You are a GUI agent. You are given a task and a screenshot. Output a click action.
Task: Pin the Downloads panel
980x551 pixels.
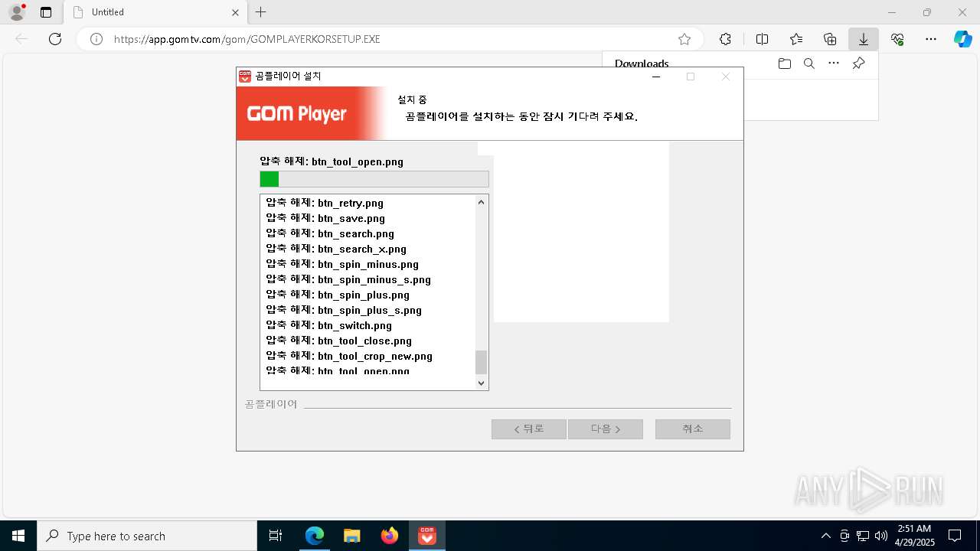click(858, 64)
